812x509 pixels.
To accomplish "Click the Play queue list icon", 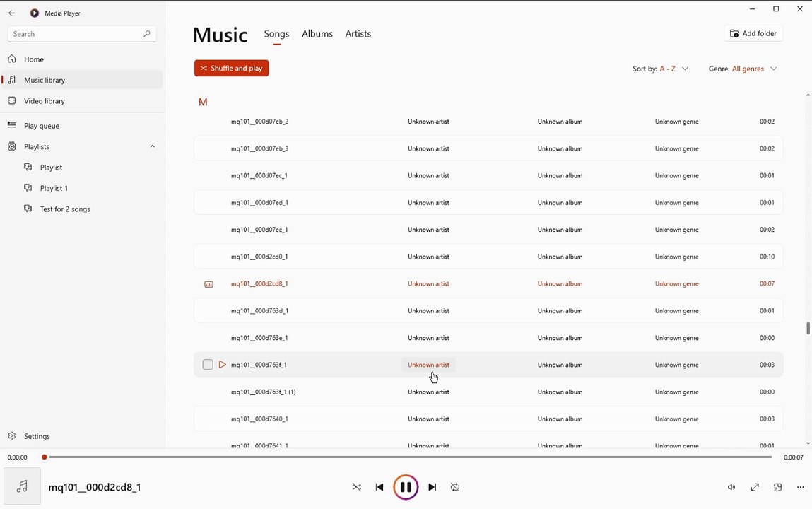I will click(x=12, y=125).
